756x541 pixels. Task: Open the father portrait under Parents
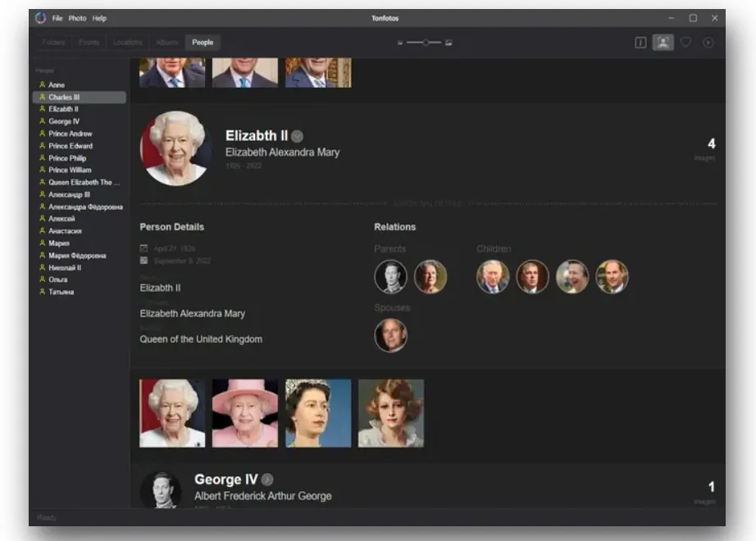click(390, 277)
